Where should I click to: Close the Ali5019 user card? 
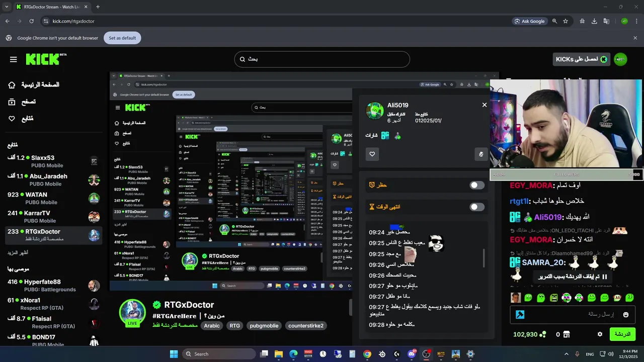point(485,105)
